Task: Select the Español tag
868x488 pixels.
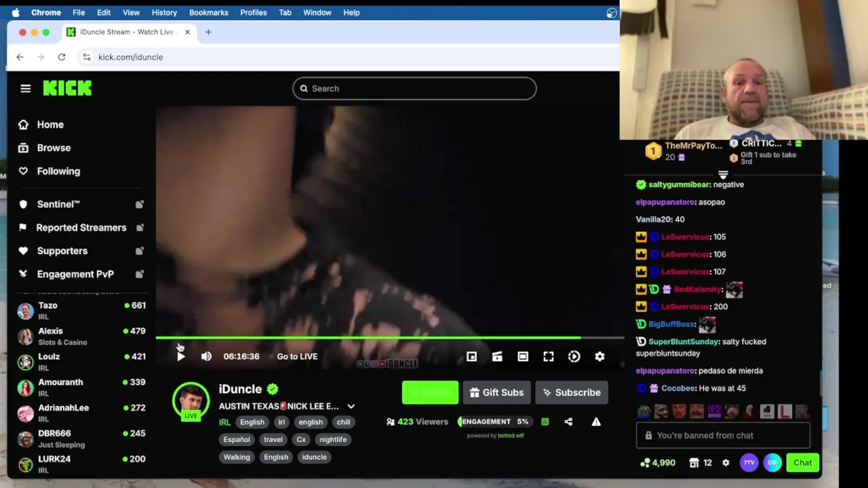Action: (x=237, y=440)
